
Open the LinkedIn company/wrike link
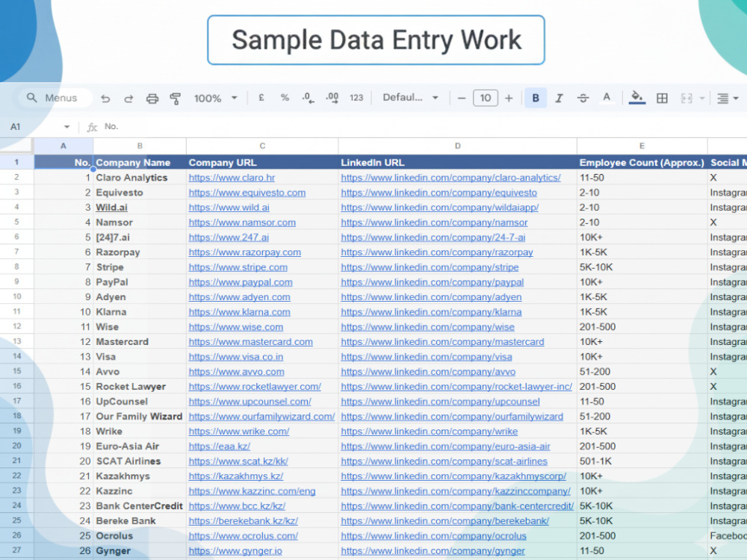430,432
